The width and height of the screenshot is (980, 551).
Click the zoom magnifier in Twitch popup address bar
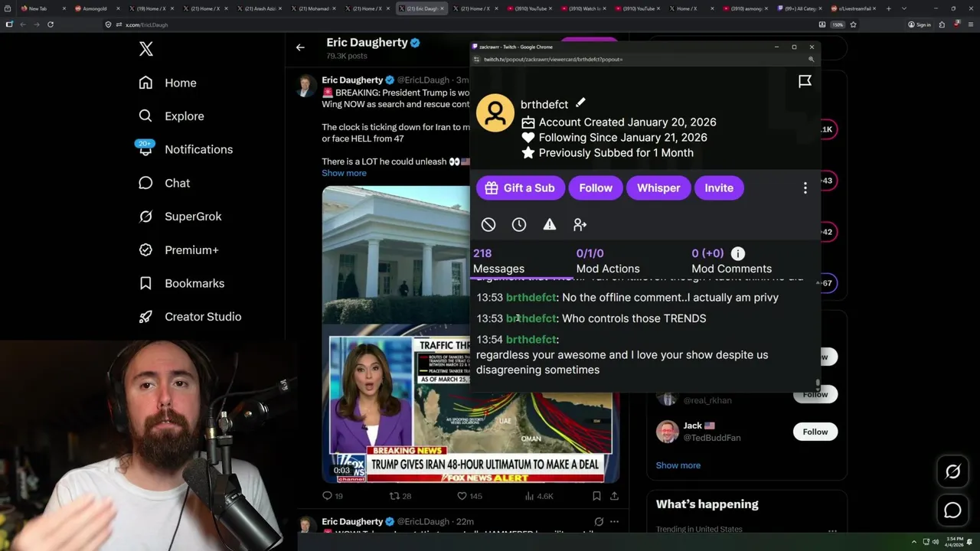coord(811,59)
